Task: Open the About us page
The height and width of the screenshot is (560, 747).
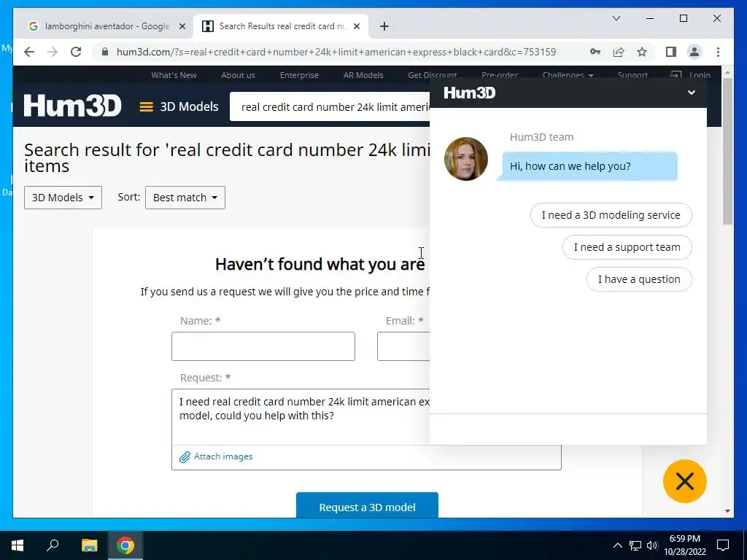Action: pyautogui.click(x=239, y=75)
